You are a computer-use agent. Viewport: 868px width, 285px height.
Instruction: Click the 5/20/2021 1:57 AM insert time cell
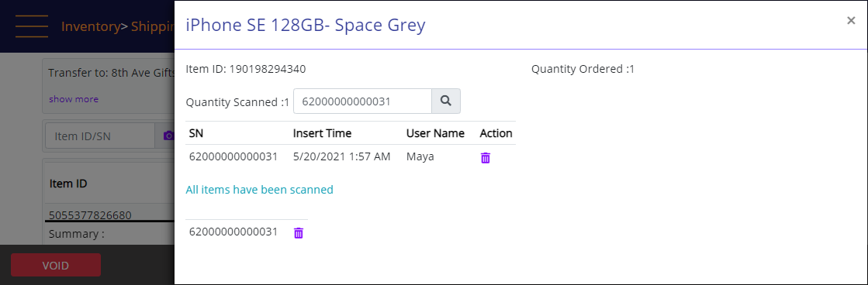coord(341,157)
